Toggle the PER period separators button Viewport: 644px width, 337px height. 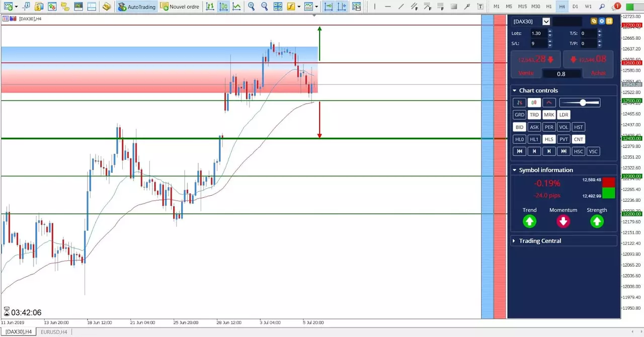tap(549, 127)
